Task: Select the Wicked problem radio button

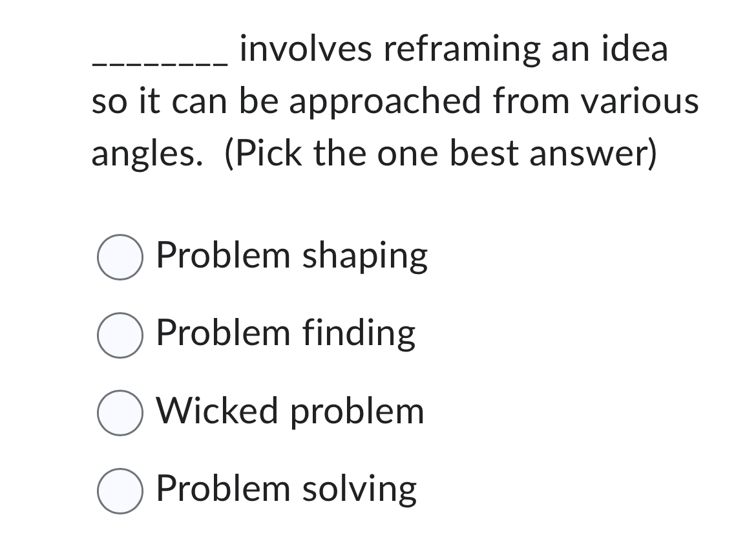Action: (120, 414)
